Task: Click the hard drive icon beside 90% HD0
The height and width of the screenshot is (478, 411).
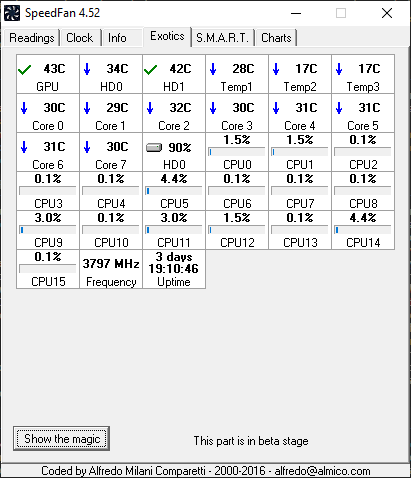Action: pos(154,147)
